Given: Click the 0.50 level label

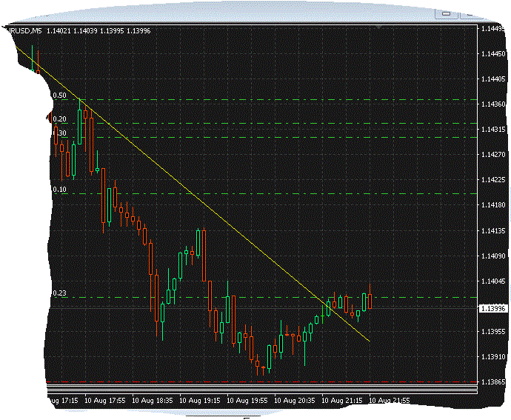Looking at the screenshot, I should point(60,96).
